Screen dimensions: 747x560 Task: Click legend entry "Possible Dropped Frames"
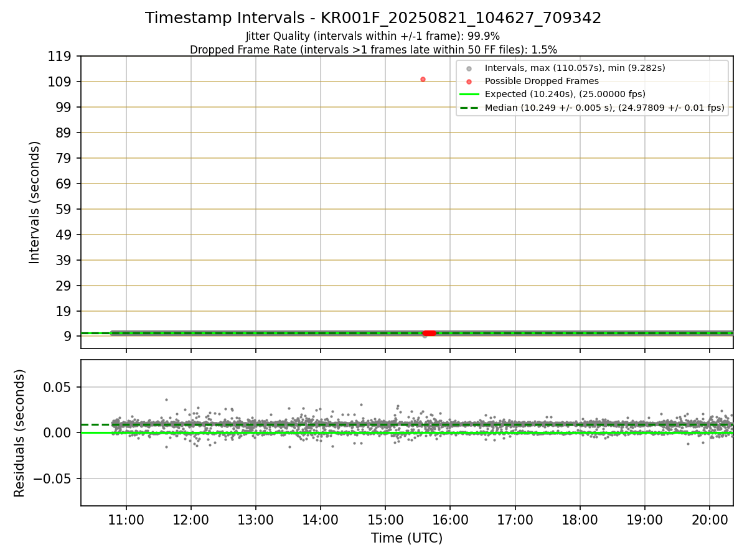click(x=542, y=81)
